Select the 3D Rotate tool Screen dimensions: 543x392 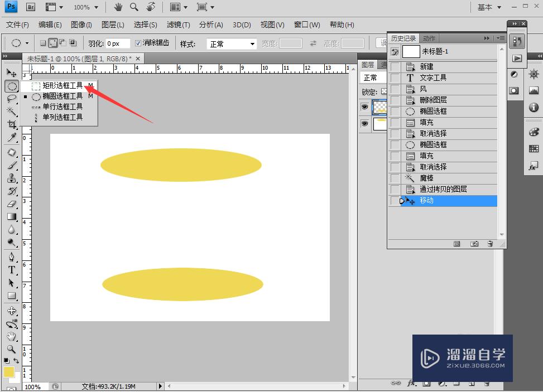(11, 311)
